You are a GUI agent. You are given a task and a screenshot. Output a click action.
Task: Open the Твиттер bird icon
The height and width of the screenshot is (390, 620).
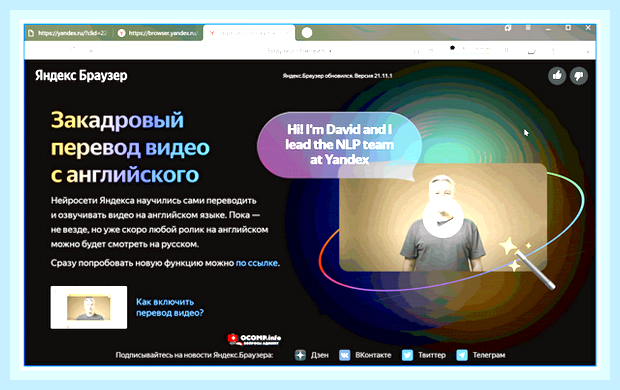coord(407,355)
